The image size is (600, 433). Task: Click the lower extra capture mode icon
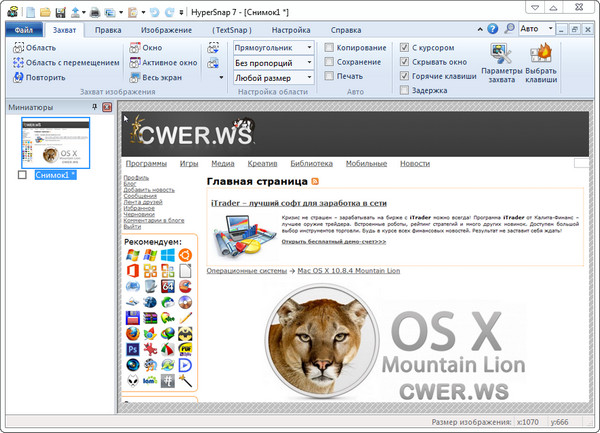click(x=213, y=63)
